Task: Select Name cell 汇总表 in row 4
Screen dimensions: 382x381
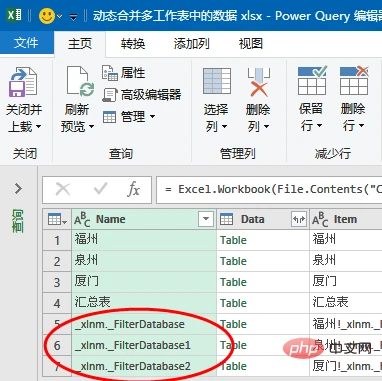Action: pyautogui.click(x=144, y=303)
